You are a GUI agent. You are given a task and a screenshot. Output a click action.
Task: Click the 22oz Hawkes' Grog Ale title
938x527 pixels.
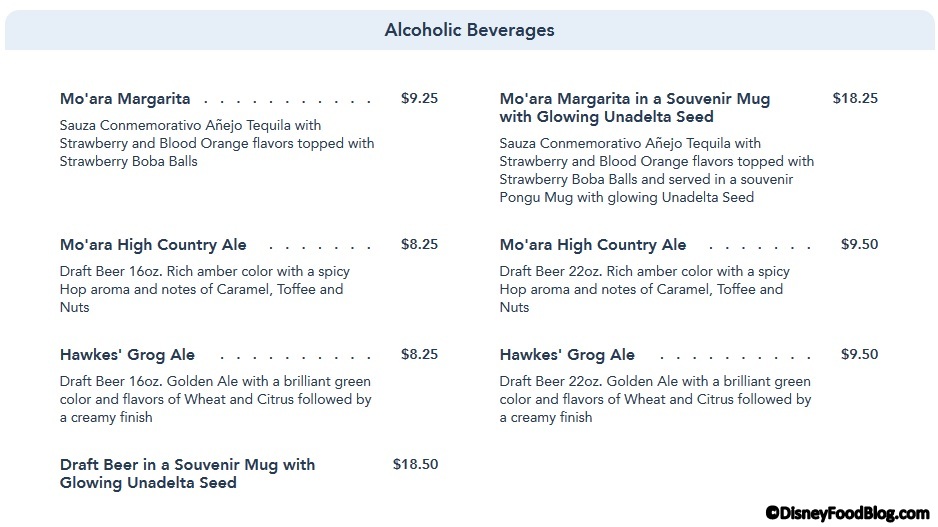(567, 355)
